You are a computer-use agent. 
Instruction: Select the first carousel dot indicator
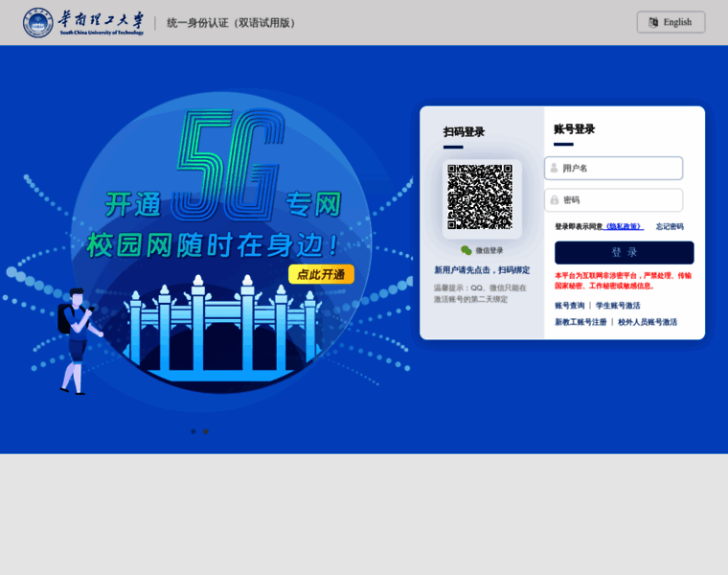[193, 431]
